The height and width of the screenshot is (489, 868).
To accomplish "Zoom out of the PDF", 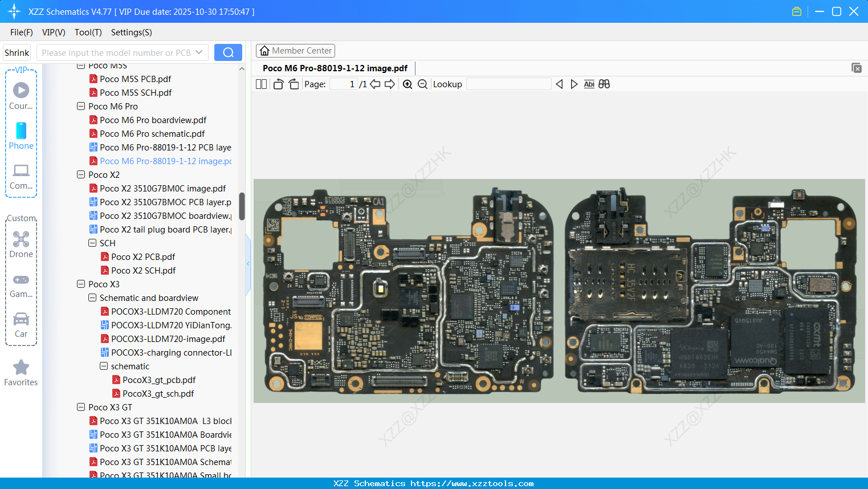I will point(422,84).
